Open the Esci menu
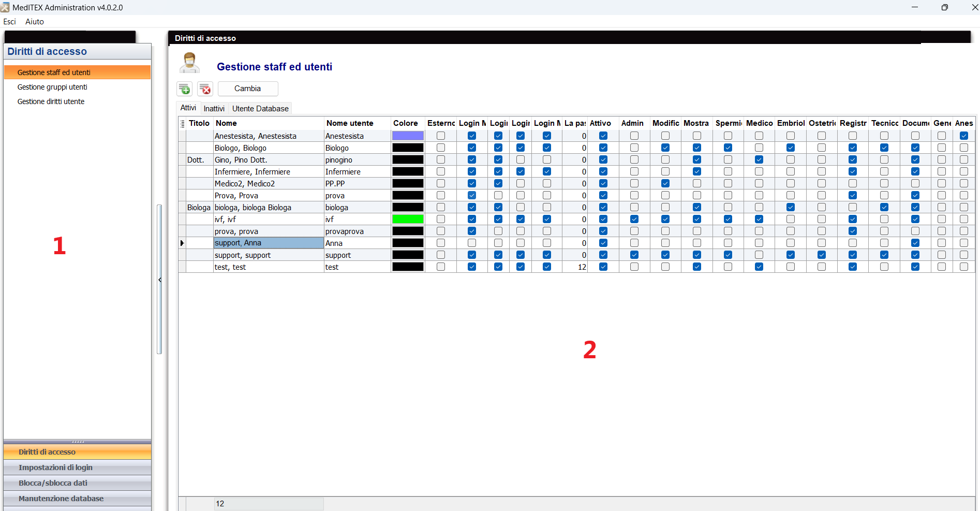 (10, 22)
